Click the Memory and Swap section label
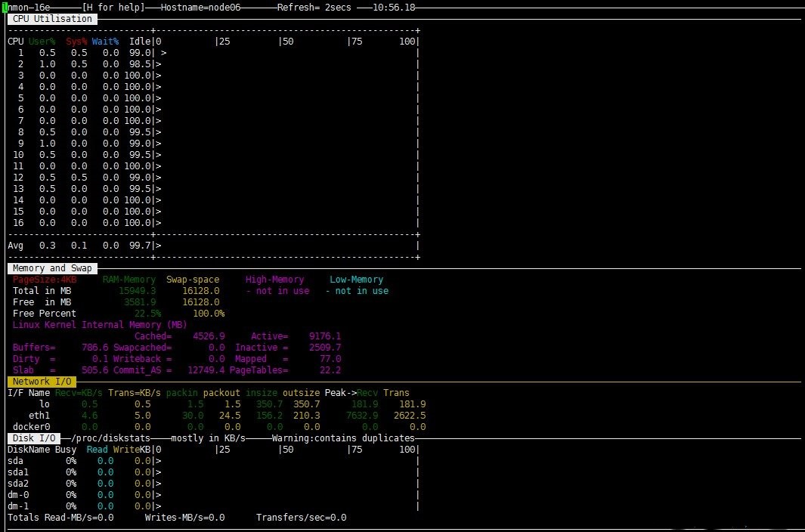This screenshot has height=532, width=805. [51, 268]
